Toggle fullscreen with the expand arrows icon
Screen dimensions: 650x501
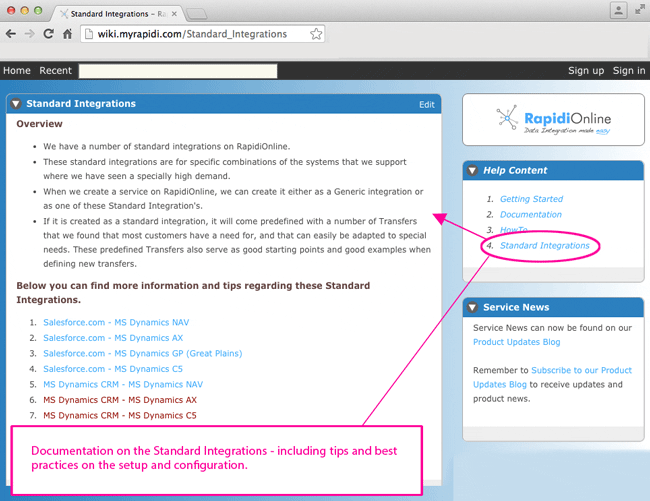point(640,10)
